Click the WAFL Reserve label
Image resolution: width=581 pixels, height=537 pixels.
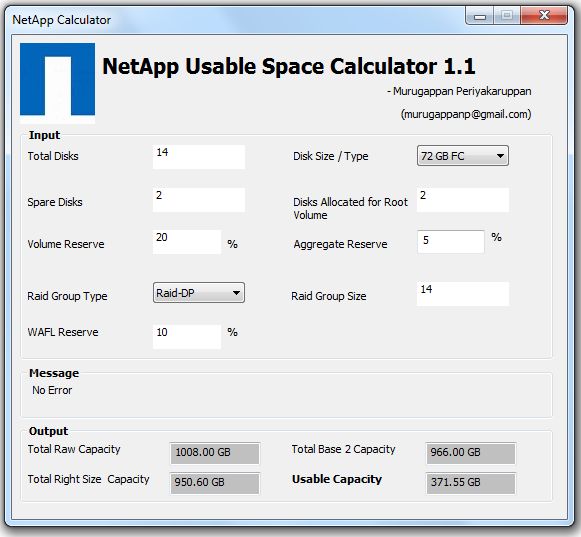(63, 332)
